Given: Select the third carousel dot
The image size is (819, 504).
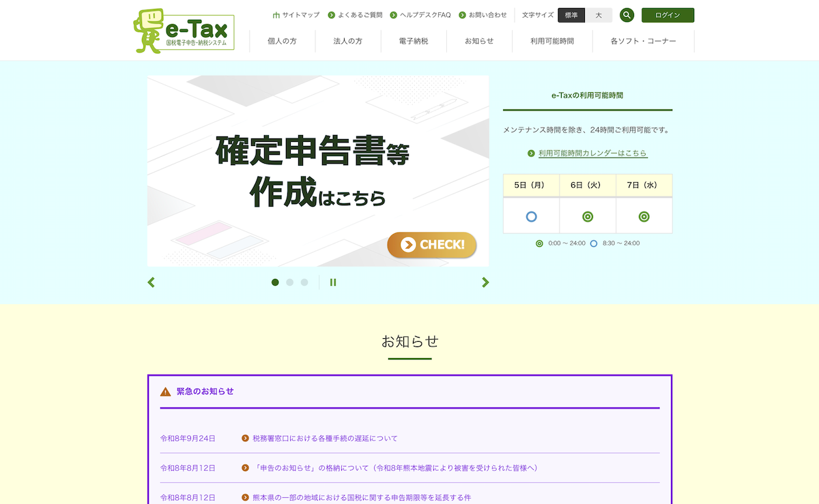Looking at the screenshot, I should pos(304,282).
